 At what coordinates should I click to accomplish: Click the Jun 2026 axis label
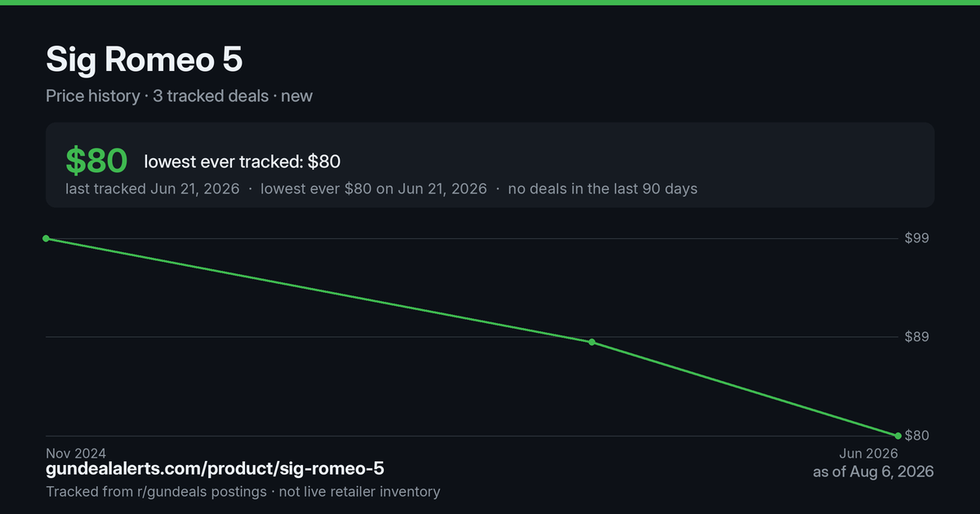[869, 453]
